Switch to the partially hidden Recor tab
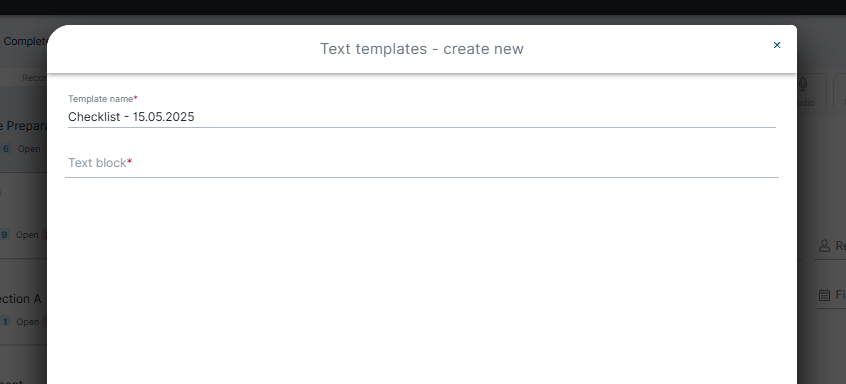 point(34,78)
